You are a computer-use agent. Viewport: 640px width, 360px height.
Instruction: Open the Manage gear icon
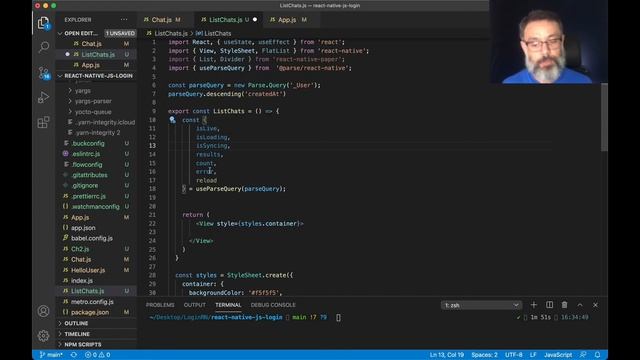43,336
